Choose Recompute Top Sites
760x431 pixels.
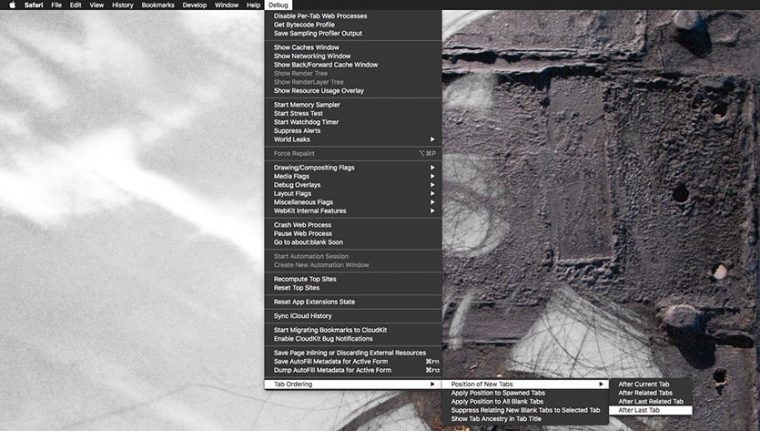(x=353, y=279)
